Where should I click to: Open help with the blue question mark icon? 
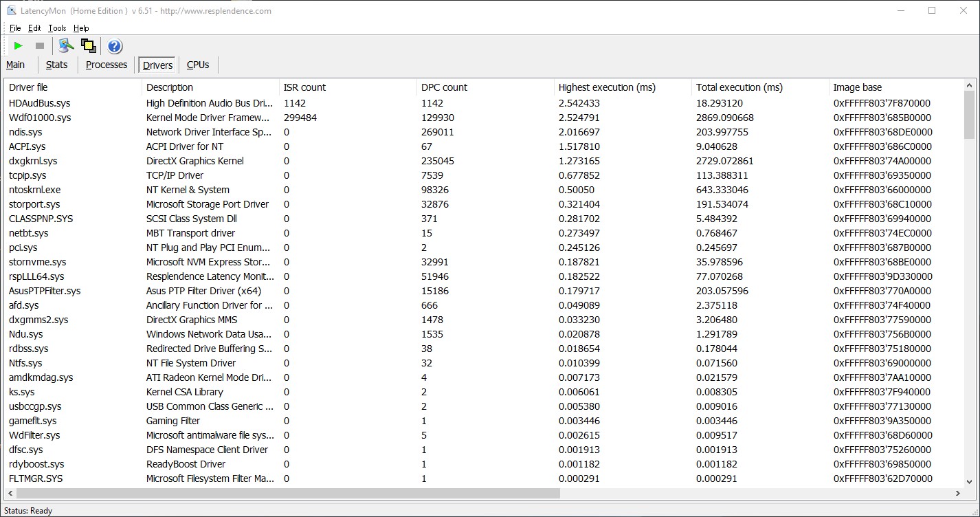pos(115,46)
